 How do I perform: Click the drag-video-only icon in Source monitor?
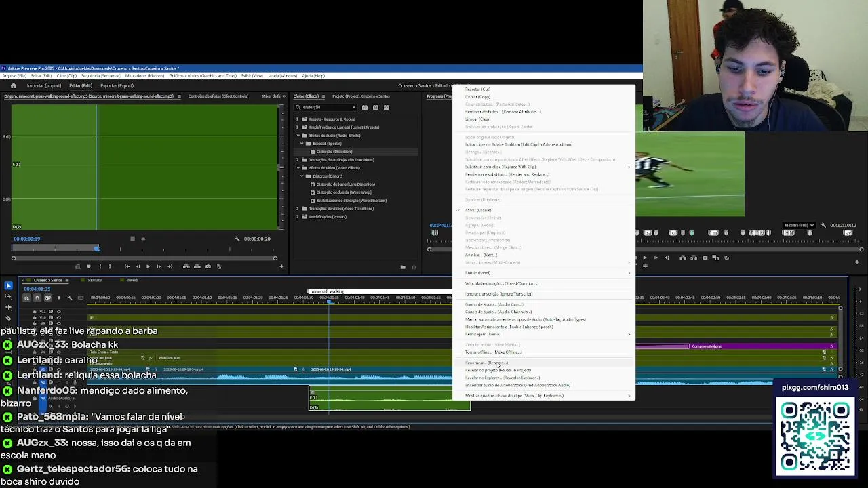[132, 239]
